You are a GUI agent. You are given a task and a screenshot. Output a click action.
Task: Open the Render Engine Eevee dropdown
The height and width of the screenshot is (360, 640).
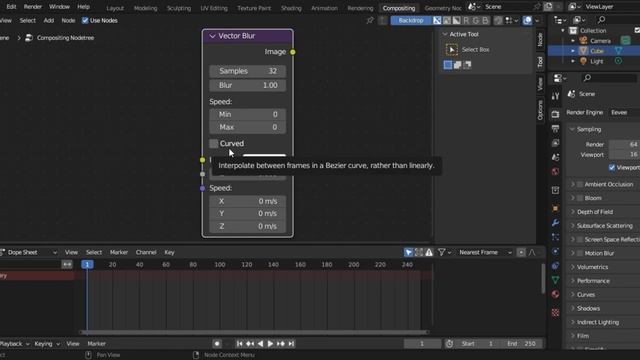[623, 113]
